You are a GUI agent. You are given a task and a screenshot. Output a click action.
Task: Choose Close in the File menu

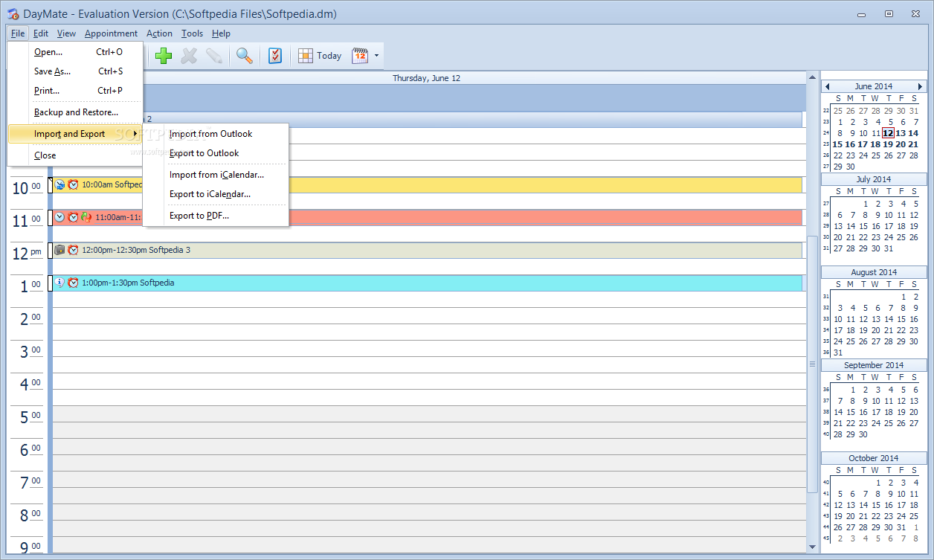(x=74, y=155)
